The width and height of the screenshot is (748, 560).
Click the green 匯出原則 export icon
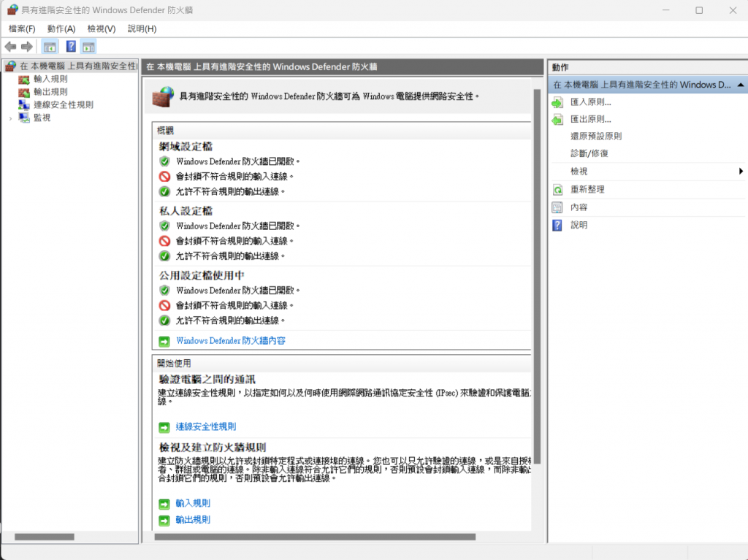(x=557, y=119)
